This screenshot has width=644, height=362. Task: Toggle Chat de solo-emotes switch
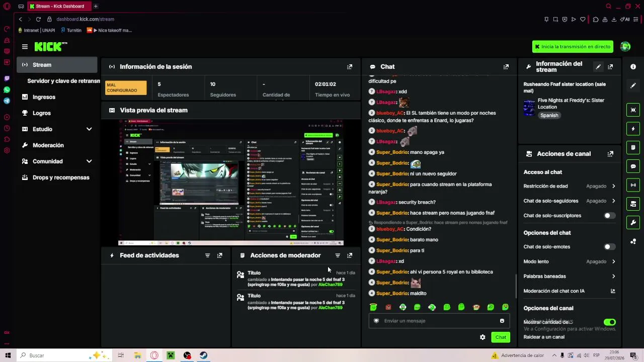coord(609,247)
